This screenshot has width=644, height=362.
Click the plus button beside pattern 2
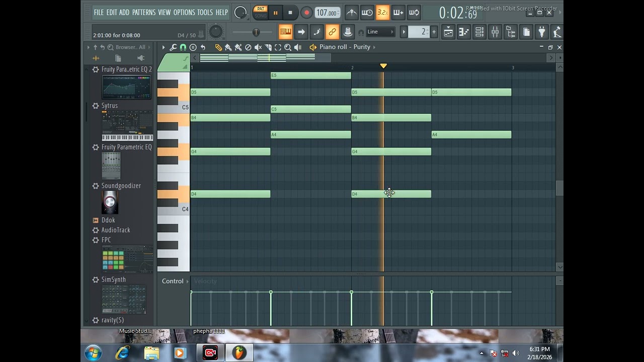click(x=434, y=32)
